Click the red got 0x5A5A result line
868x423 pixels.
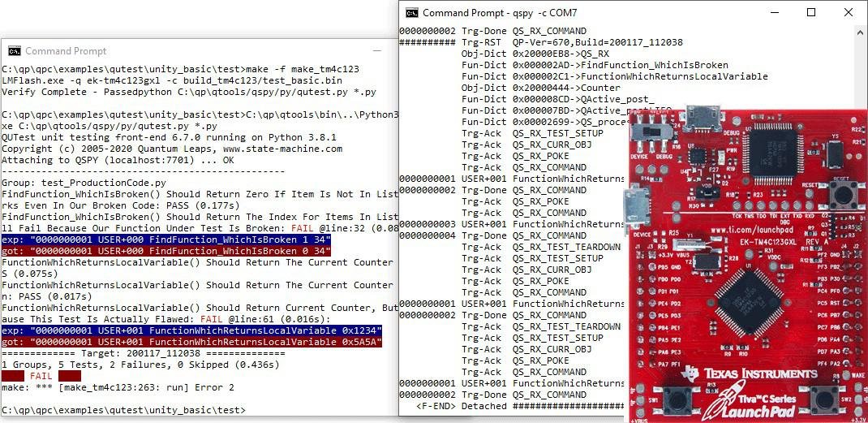point(192,342)
